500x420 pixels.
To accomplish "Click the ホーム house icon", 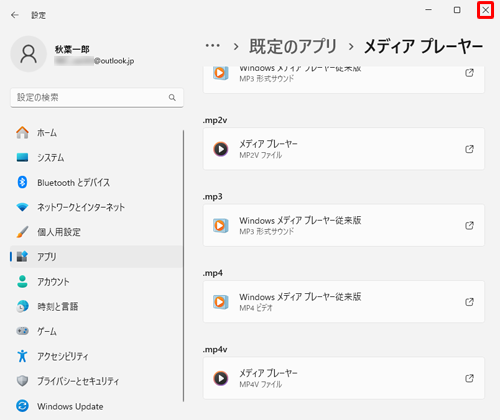I will tap(22, 132).
